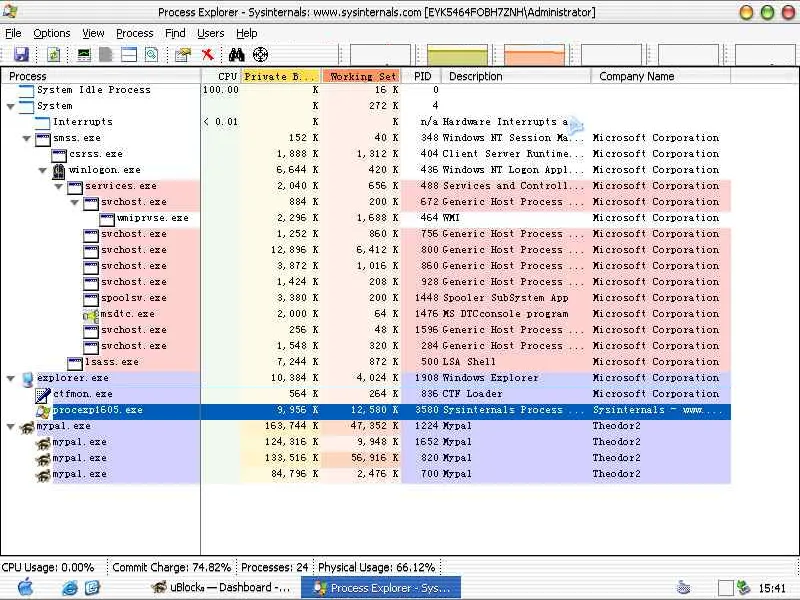Screen dimensions: 800x600
Task: Open the View menu
Action: coord(93,33)
